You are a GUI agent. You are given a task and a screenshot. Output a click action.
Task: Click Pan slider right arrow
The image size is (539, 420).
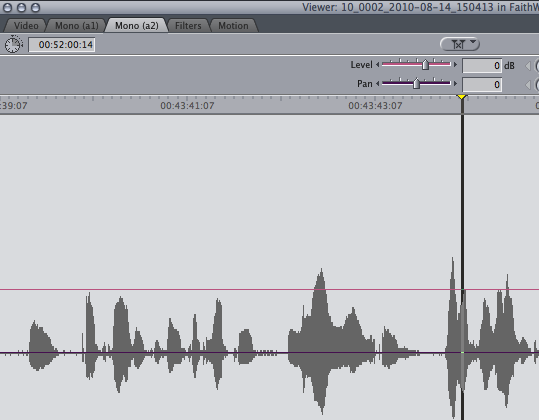point(455,84)
